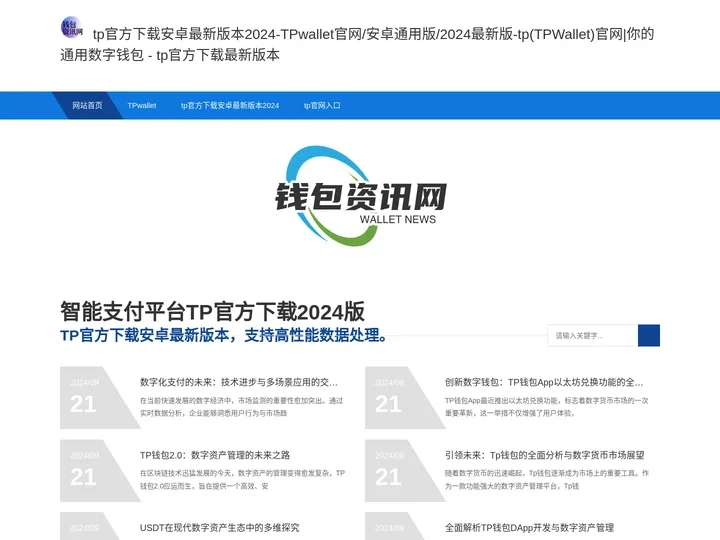Open article 全面解析TP钱包DApp开发与数字资产管理

(x=529, y=528)
